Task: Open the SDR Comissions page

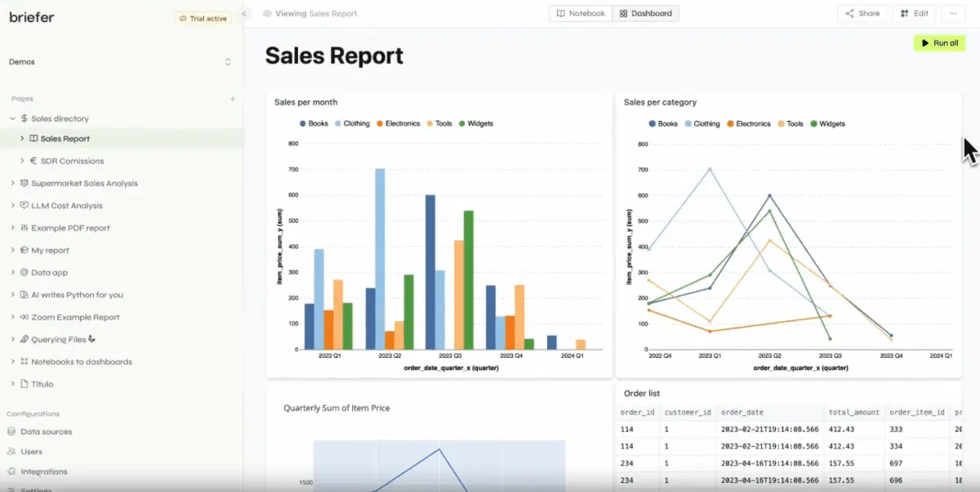Action: pyautogui.click(x=72, y=161)
